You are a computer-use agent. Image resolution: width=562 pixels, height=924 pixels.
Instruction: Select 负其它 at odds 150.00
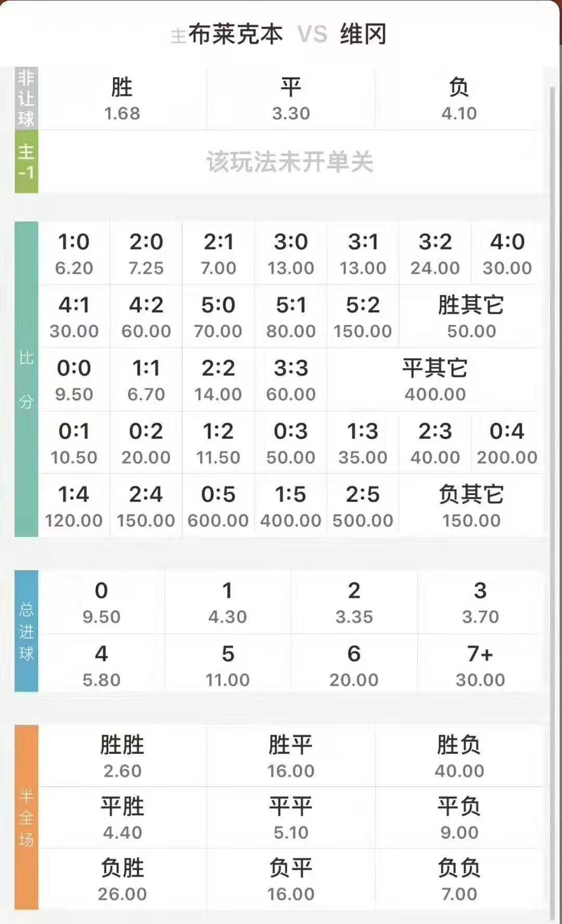(x=471, y=506)
